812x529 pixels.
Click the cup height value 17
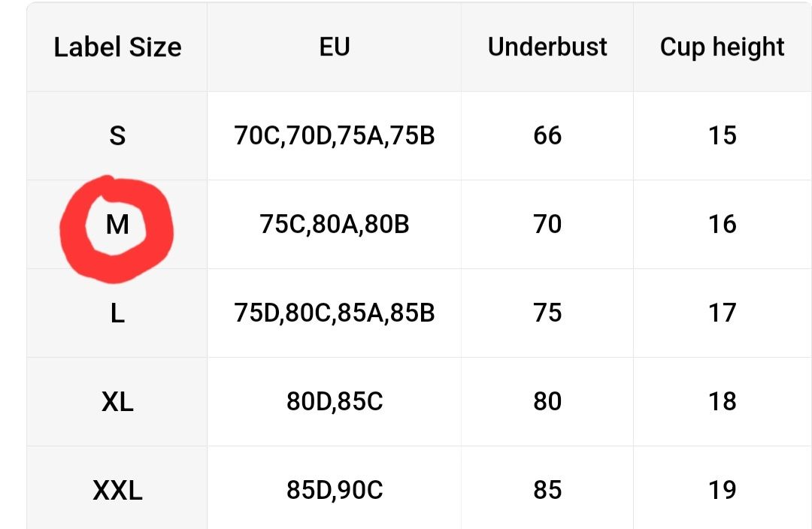pos(722,313)
